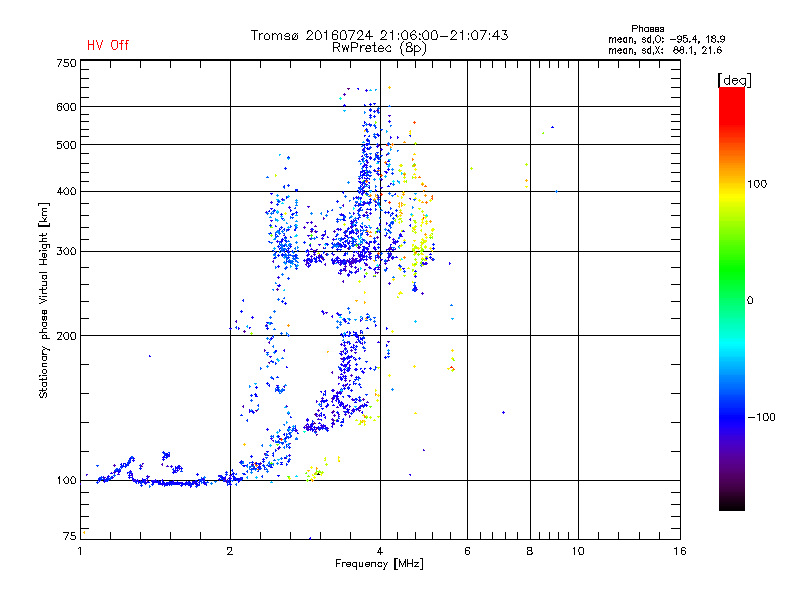Click the 'Stationary phase Virtual Height [km]' label

pyautogui.click(x=44, y=300)
